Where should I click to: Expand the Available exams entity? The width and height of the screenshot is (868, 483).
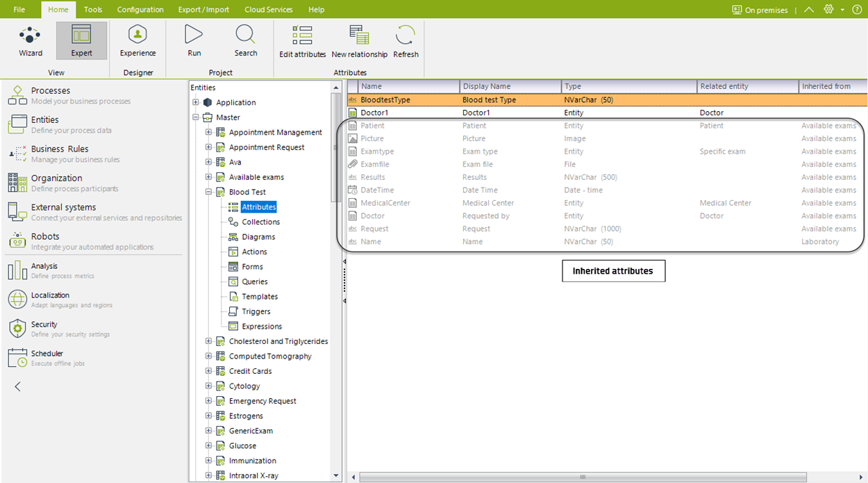coord(208,177)
